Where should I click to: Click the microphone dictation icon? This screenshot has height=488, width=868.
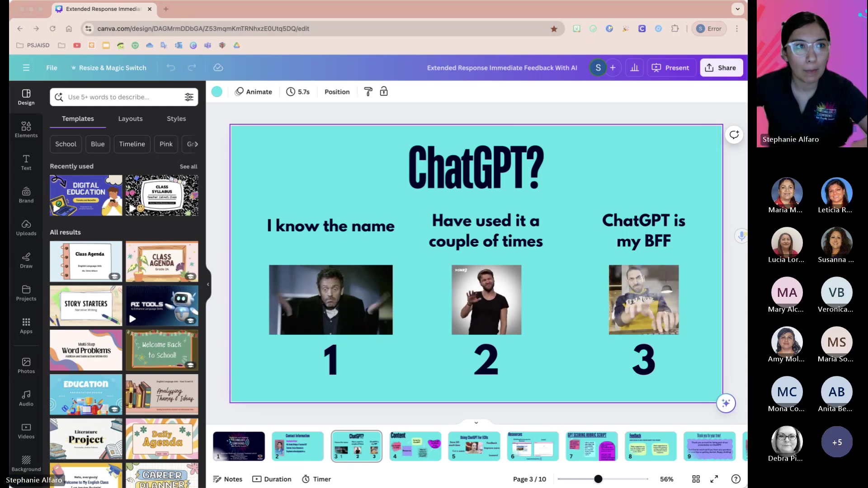(x=741, y=236)
